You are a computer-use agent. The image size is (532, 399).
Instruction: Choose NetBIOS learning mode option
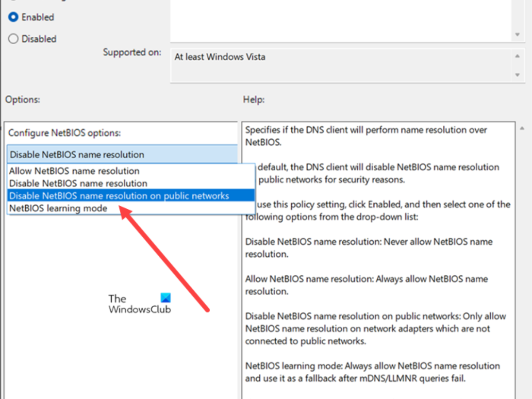58,208
